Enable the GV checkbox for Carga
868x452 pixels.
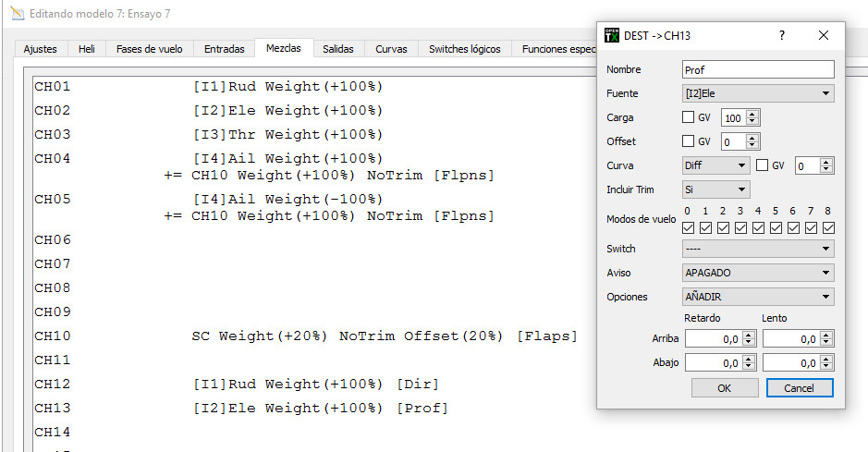tap(688, 118)
